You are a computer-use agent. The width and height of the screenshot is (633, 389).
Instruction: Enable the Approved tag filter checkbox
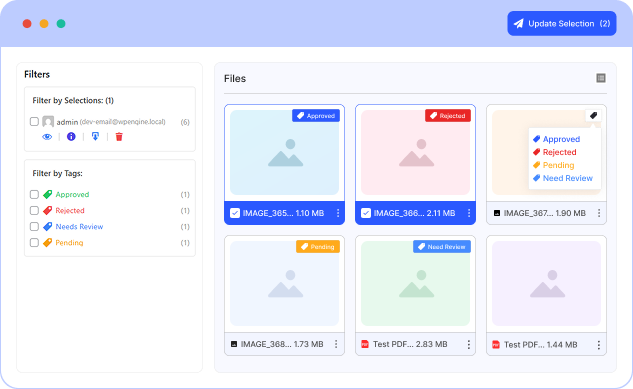(34, 194)
